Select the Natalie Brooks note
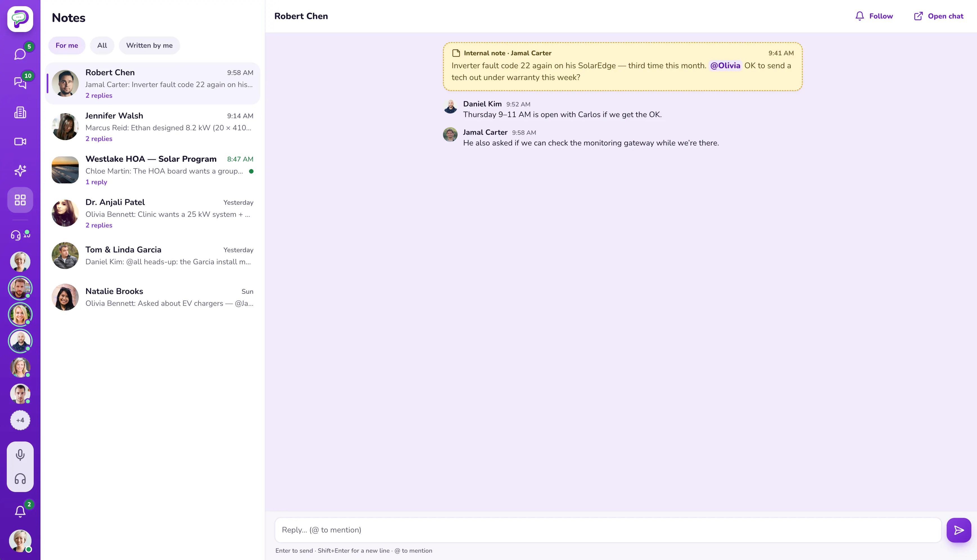The image size is (977, 560). (153, 297)
